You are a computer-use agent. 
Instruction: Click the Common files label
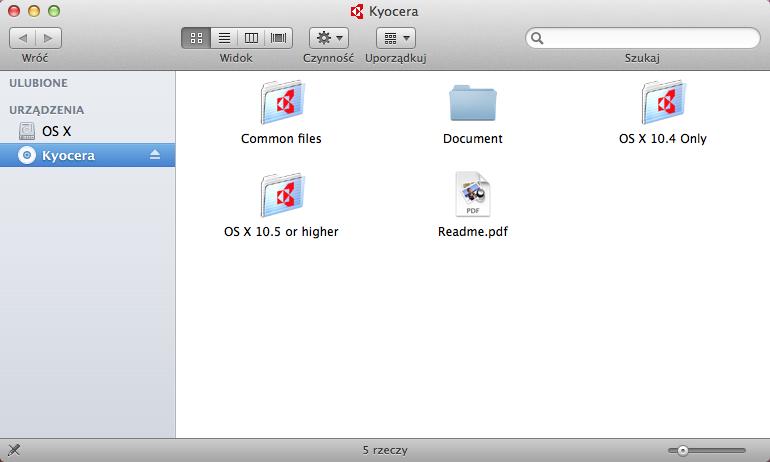281,139
